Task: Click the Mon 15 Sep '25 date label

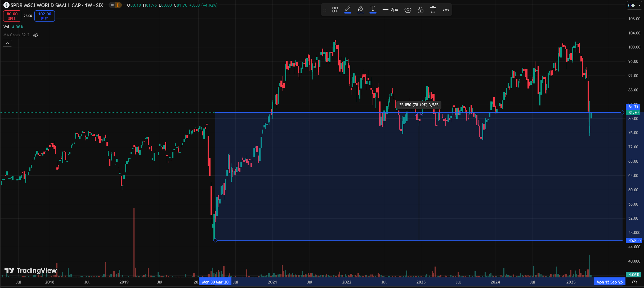Action: point(609,282)
